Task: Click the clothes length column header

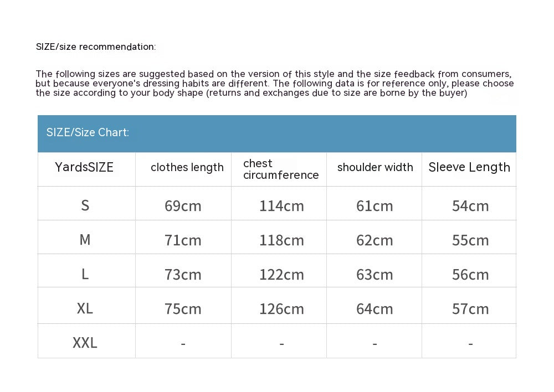Action: click(187, 167)
